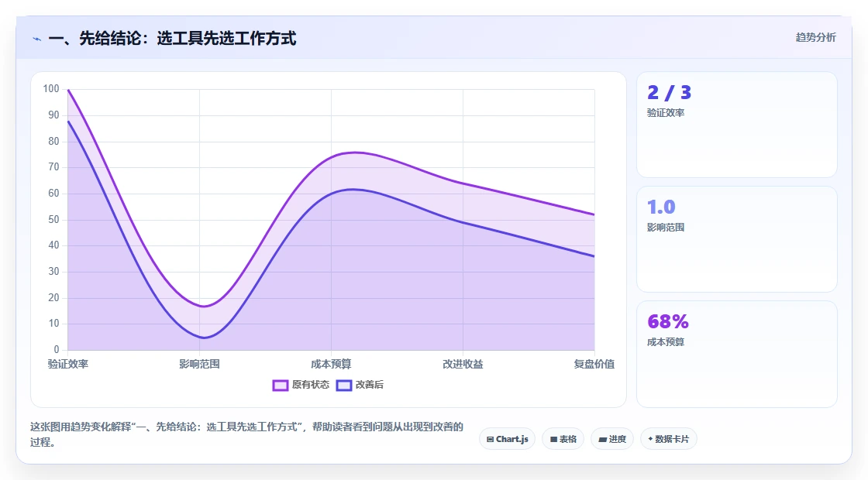Viewport: 868px width, 480px height.
Task: Click the 进度 tag button
Action: [x=612, y=439]
